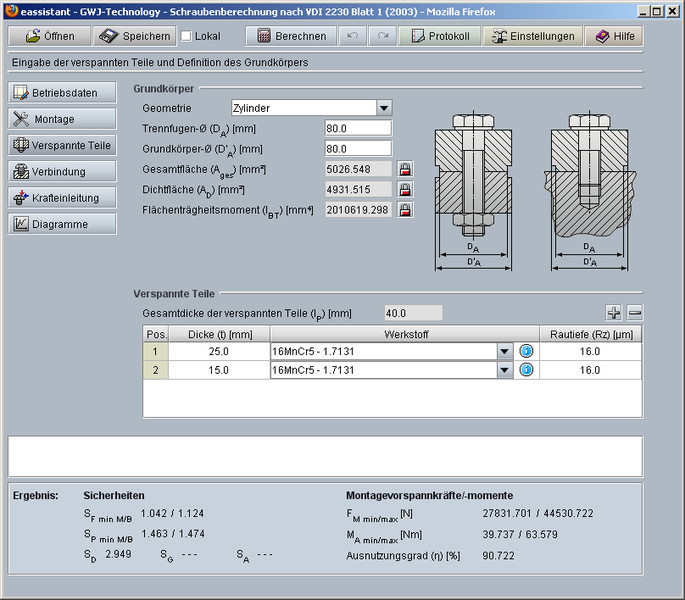Show the Diagramme section
685x600 pixels.
pyautogui.click(x=61, y=224)
